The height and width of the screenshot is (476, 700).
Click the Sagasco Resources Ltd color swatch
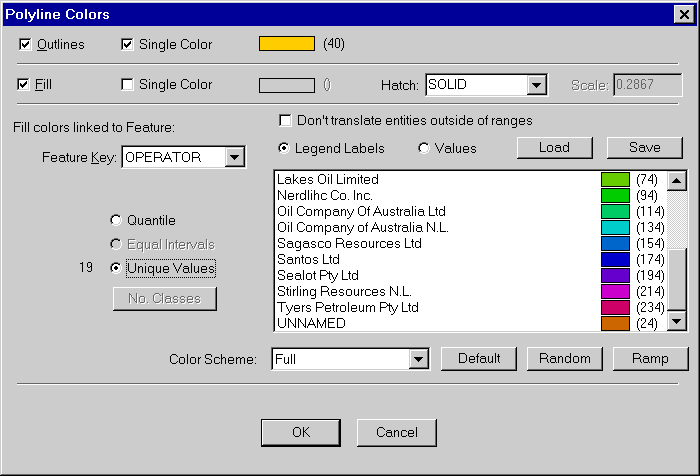615,243
